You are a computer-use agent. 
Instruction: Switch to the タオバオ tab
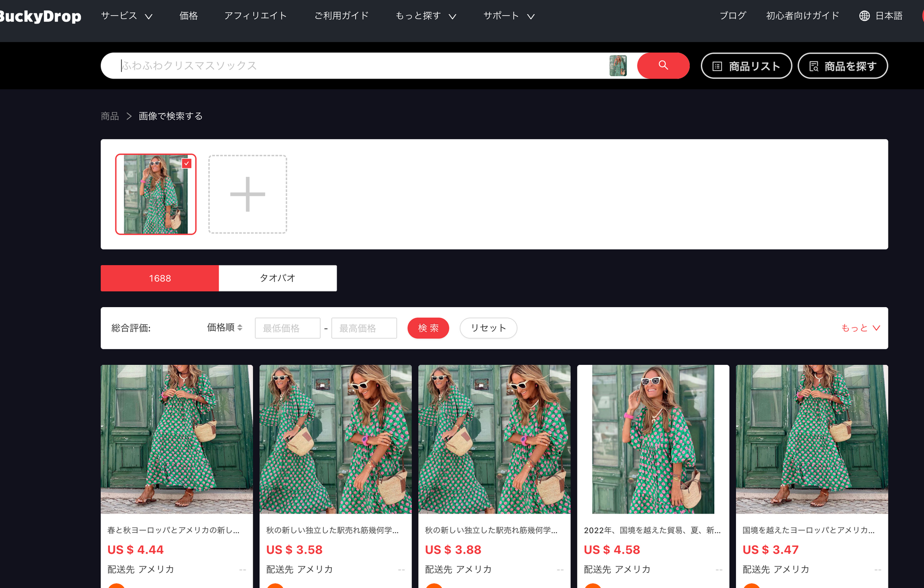[278, 278]
